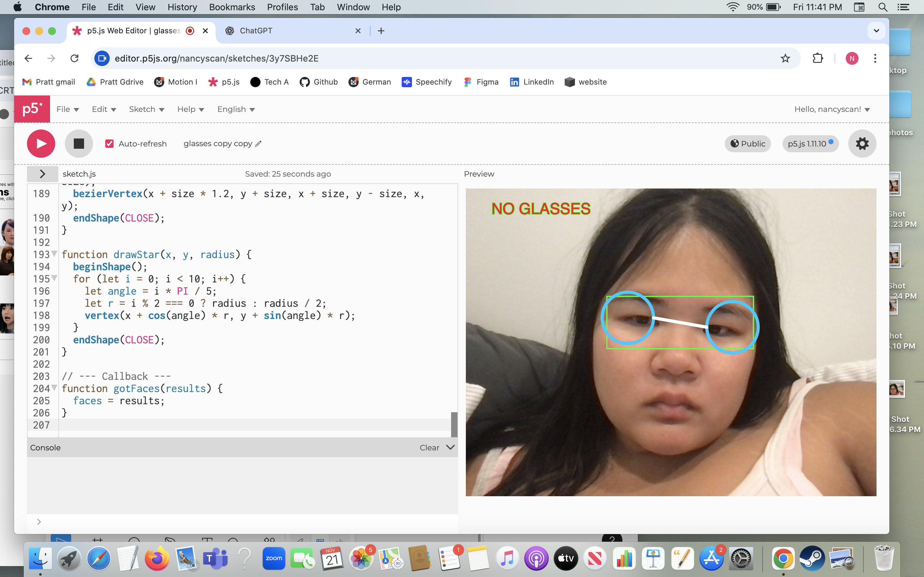Bookmark page with the star icon
924x577 pixels.
(785, 58)
